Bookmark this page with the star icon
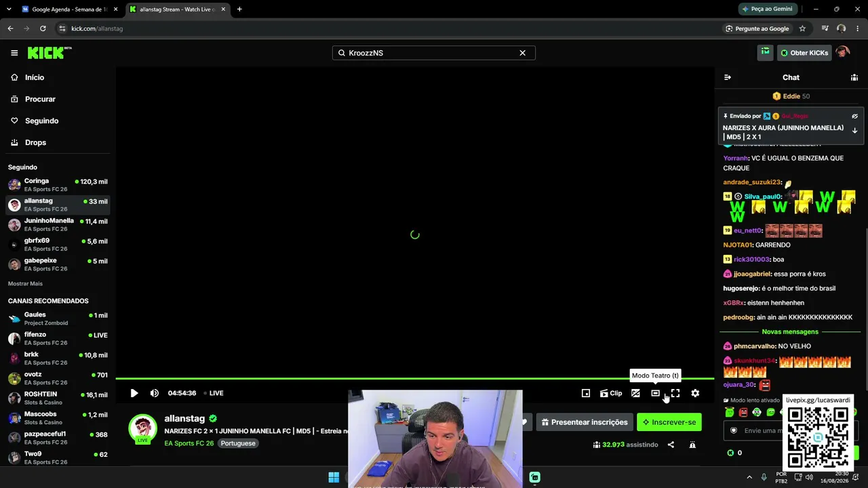 (802, 28)
